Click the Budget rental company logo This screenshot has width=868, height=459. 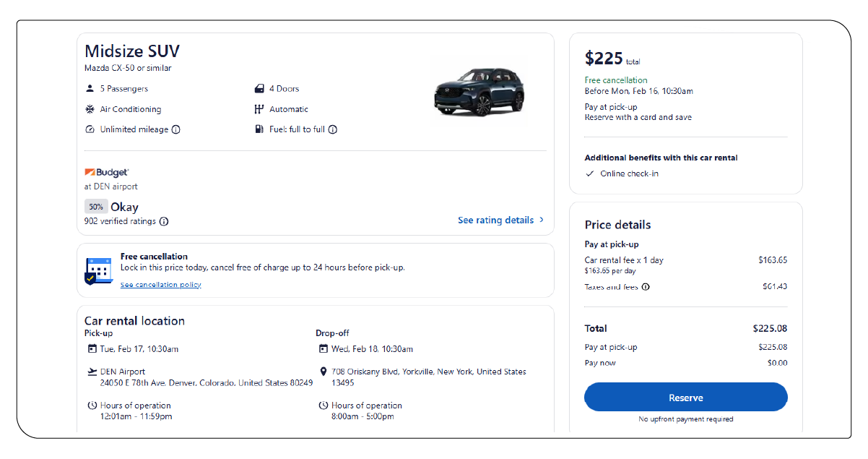(107, 173)
